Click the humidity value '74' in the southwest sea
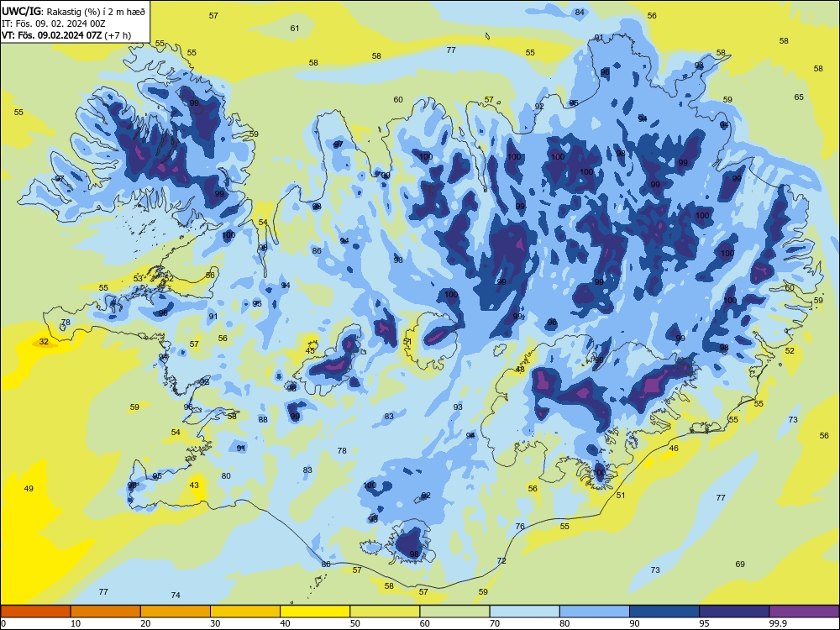The width and height of the screenshot is (840, 630). pos(176,595)
